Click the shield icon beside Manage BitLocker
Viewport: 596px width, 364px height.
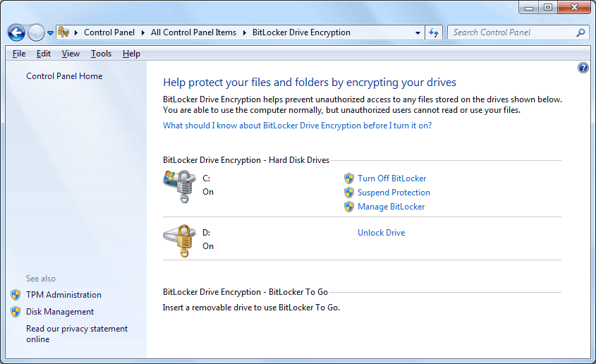349,207
